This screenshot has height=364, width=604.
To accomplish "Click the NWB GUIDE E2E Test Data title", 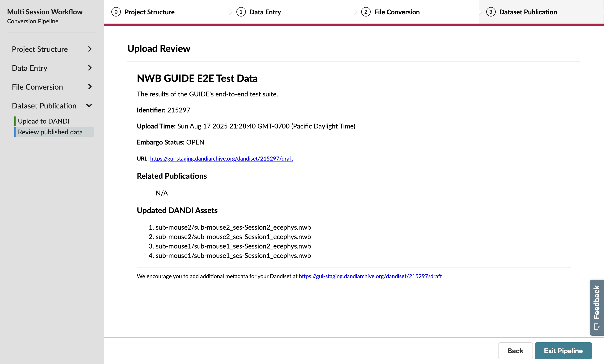I will 197,78.
